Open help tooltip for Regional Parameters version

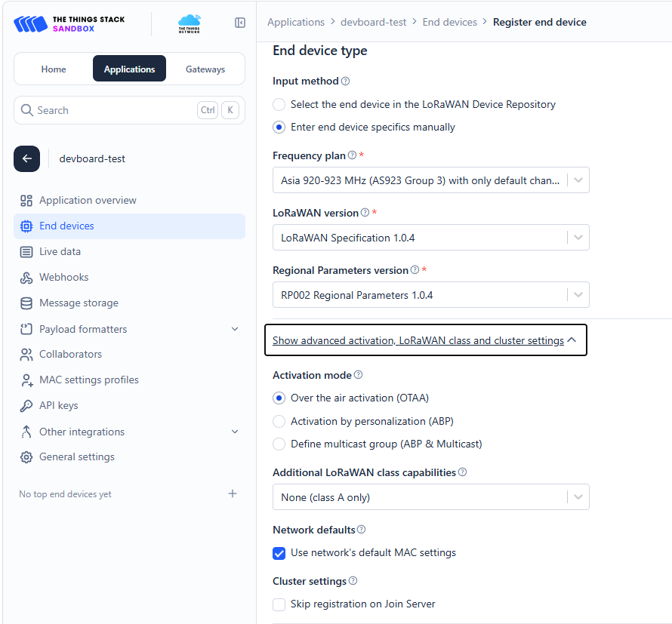(415, 270)
